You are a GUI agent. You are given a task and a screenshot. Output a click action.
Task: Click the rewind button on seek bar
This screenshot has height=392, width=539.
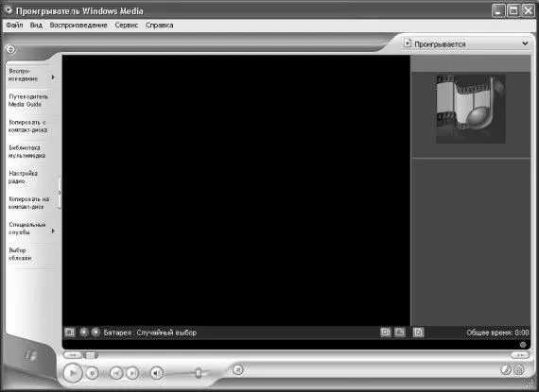click(x=73, y=354)
